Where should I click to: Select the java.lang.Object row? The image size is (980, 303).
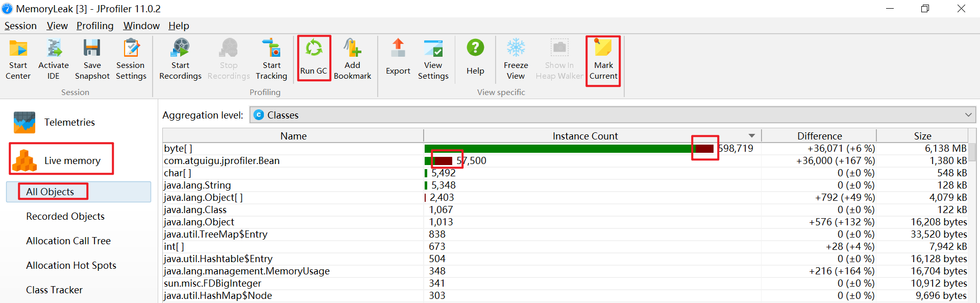click(565, 222)
